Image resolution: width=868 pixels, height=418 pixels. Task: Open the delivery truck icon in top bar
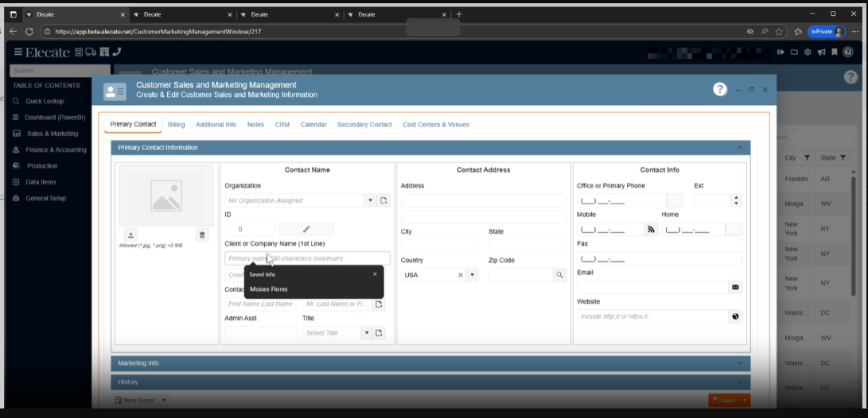(x=91, y=52)
